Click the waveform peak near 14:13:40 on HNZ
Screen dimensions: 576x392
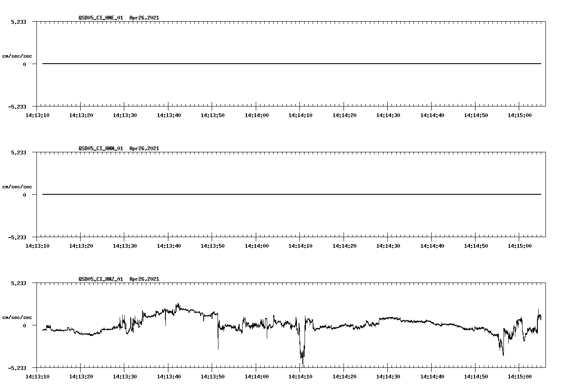[177, 303]
